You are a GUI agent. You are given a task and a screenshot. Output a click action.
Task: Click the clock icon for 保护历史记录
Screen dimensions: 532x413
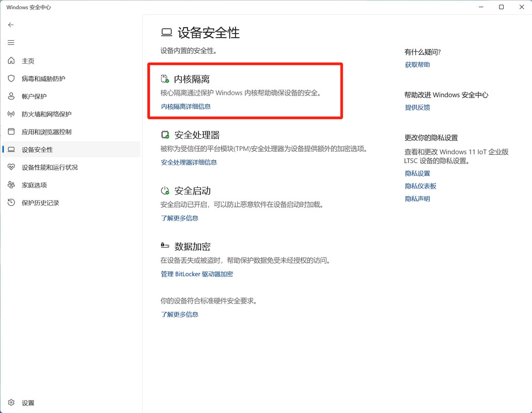tap(11, 202)
